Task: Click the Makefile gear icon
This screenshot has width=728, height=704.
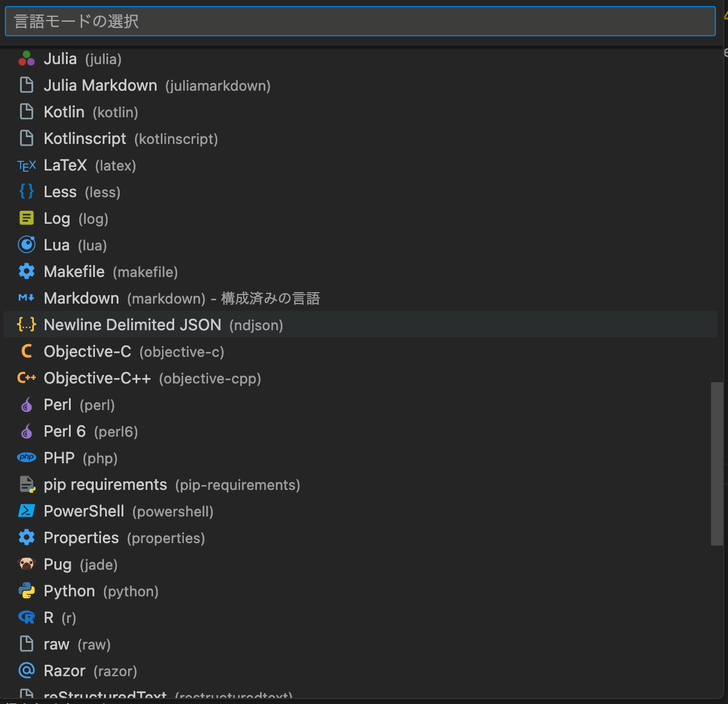Action: tap(27, 272)
